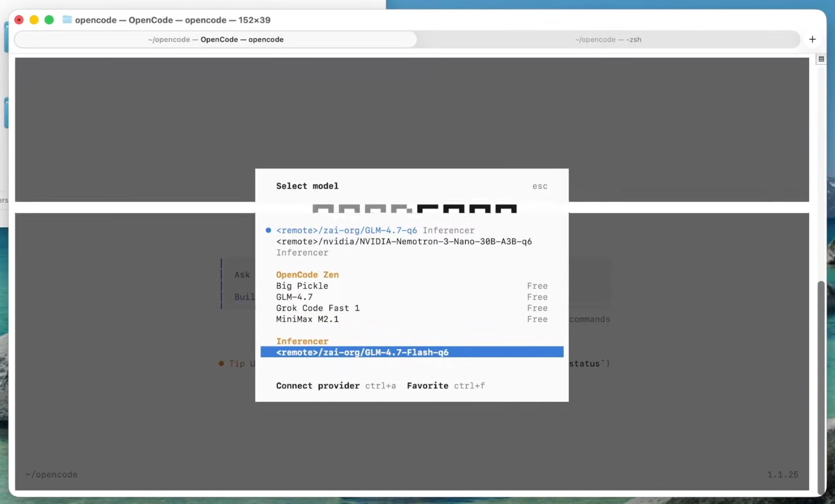Select the Grok Code Fast 1 model
This screenshot has height=504, width=835.
412,308
